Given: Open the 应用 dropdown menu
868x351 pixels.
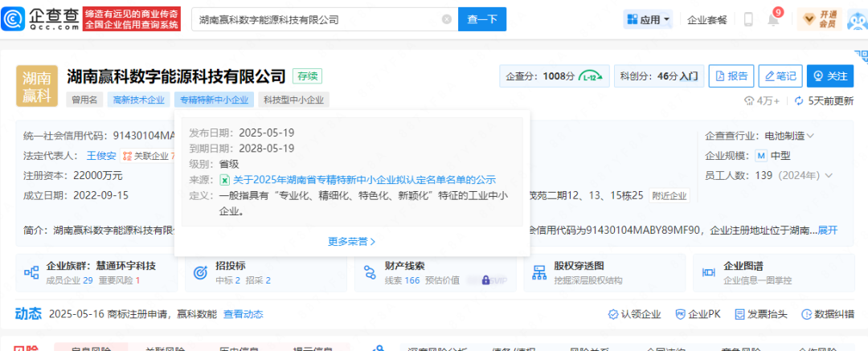Looking at the screenshot, I should click(x=649, y=19).
